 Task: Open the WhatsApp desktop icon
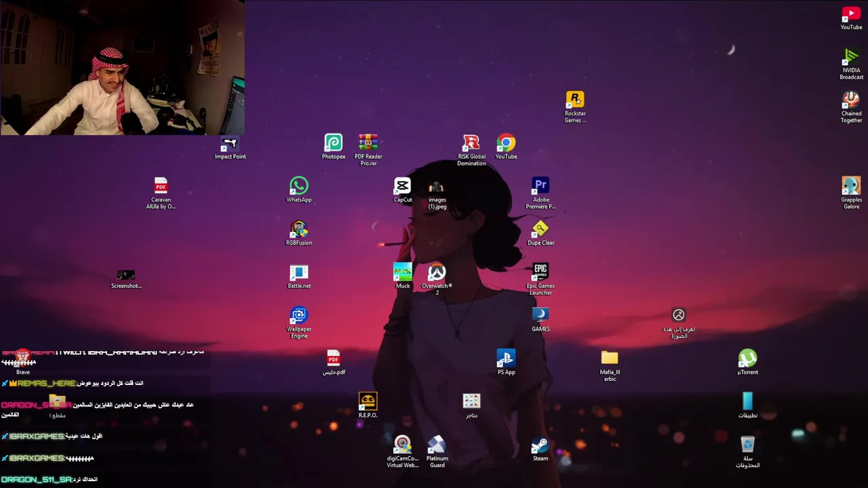[x=299, y=190]
